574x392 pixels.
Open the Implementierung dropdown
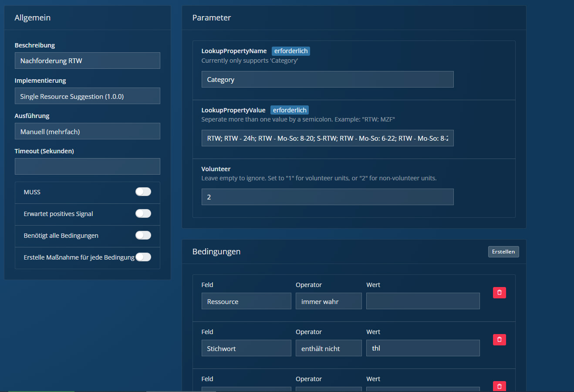pyautogui.click(x=87, y=96)
